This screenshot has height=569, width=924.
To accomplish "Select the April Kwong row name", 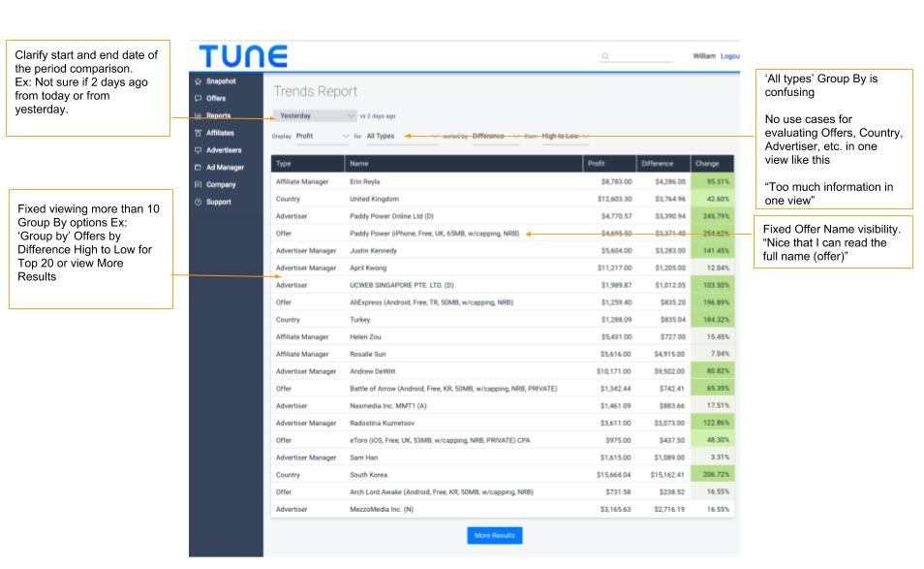I will 368,268.
